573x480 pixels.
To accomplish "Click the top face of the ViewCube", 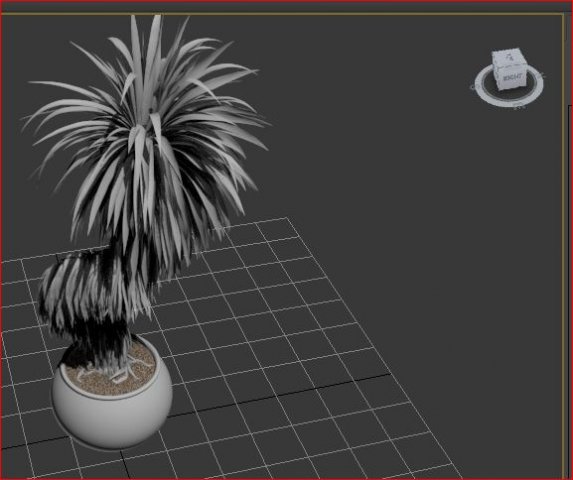I will (x=509, y=57).
